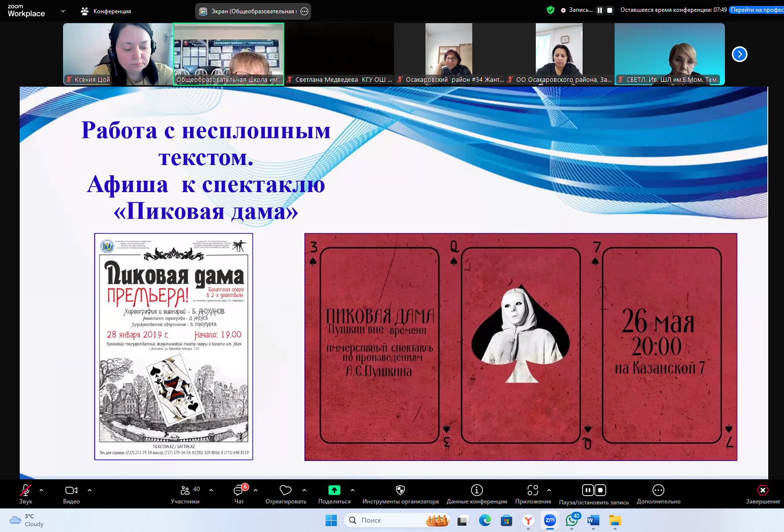This screenshot has width=784, height=532.
Task: Expand audio options arrow beside Звук
Action: (41, 490)
